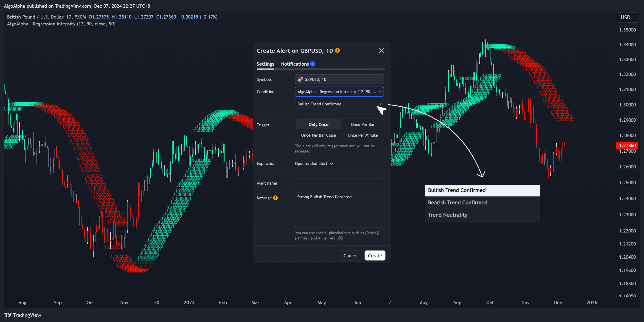The height and width of the screenshot is (322, 644).
Task: Click the 1.30000 price axis label
Action: pos(627,105)
